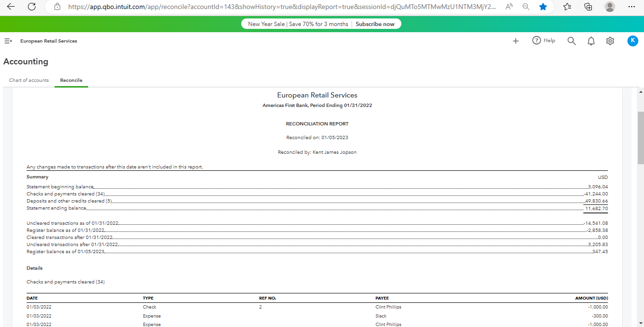Click Checks and payments cleared (34) summary row

tap(65, 194)
